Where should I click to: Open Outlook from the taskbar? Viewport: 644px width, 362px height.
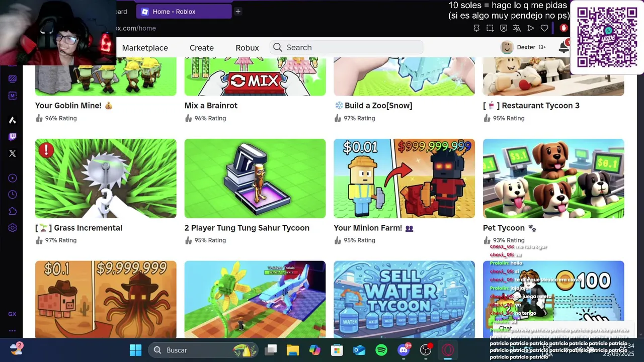pos(359,350)
